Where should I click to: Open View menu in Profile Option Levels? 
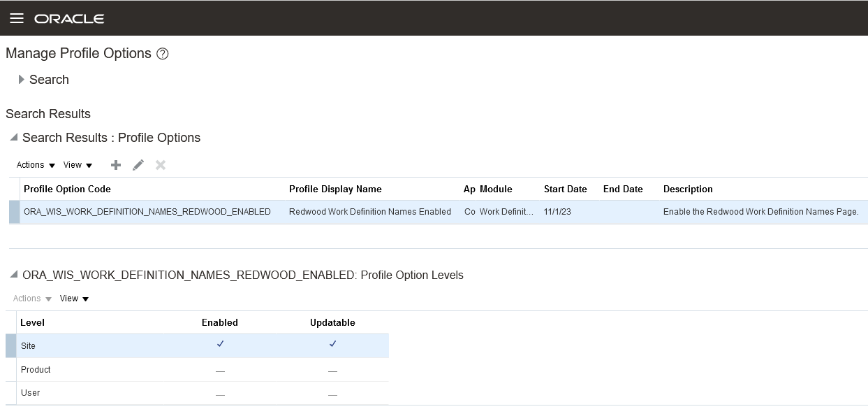point(74,299)
